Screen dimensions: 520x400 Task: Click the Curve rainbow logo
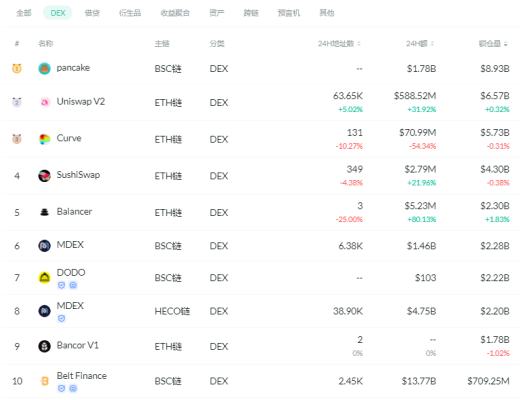tap(44, 139)
